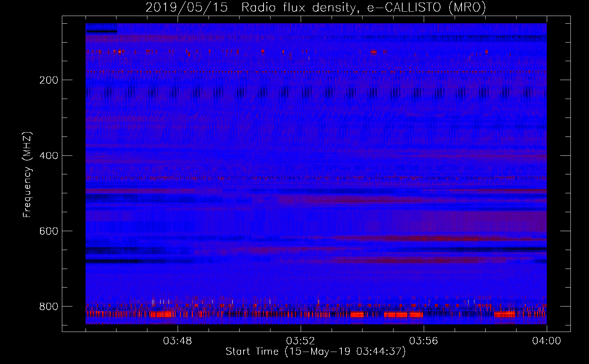This screenshot has width=589, height=364.
Task: Click the 600 frequency tick label
Action: (x=49, y=232)
